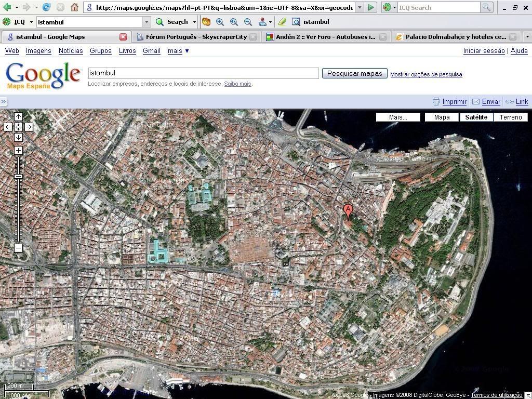The image size is (532, 399).
Task: Reload the page with browser refresh icon
Action: coord(46,7)
